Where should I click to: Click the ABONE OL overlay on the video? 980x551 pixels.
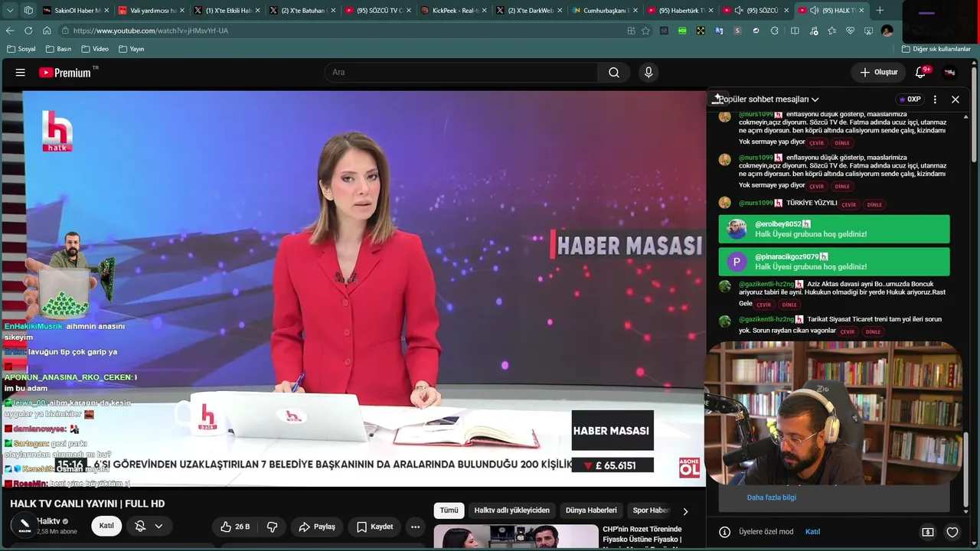click(689, 468)
